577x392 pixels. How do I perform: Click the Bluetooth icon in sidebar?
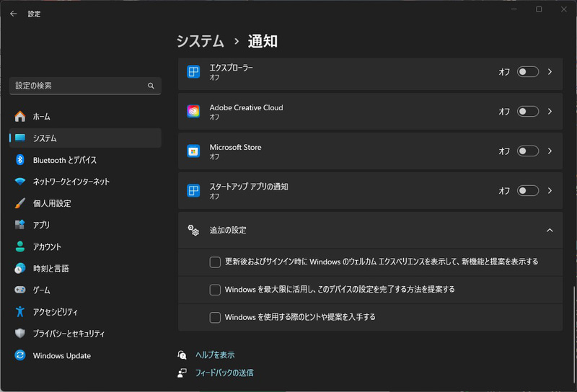[x=20, y=159]
